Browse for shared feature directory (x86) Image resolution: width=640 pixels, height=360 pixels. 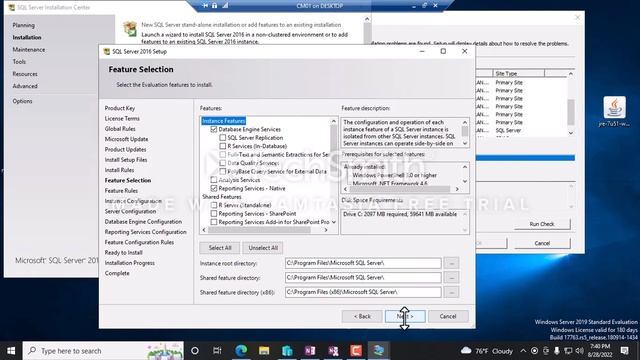click(x=451, y=292)
